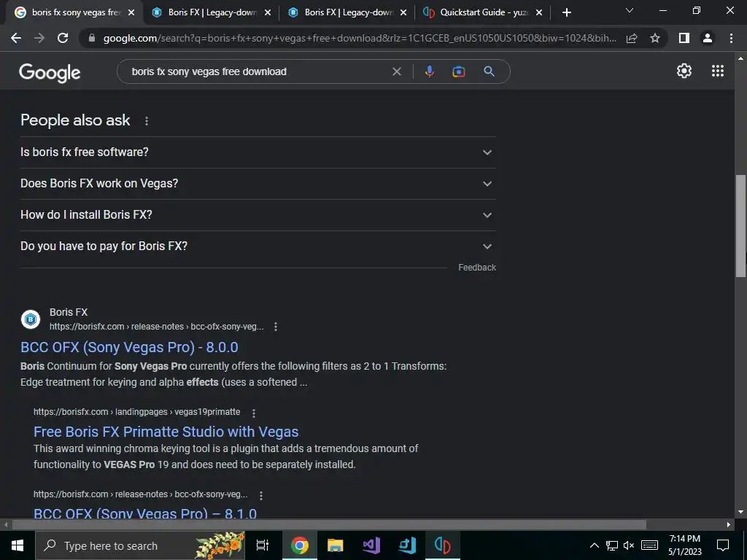
Task: Search by image with Google Lens
Action: (458, 71)
